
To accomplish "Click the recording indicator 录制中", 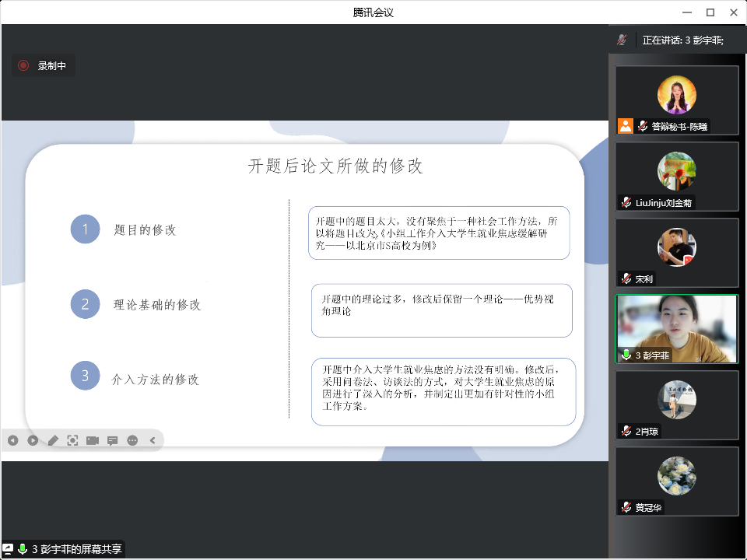I will 44,66.
